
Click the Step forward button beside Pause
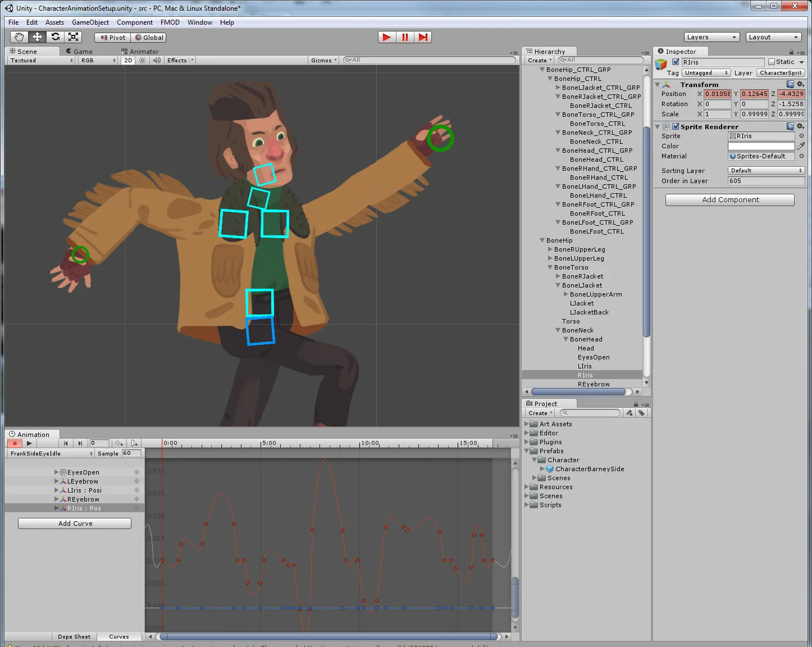click(423, 37)
